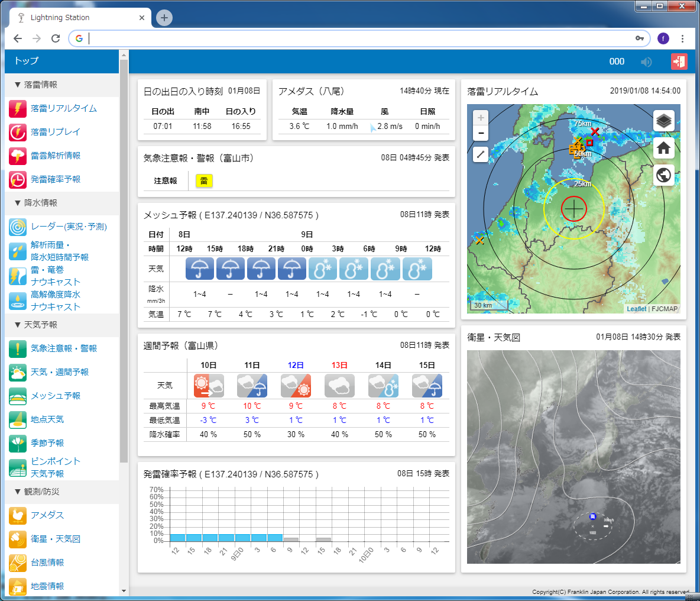
Task: Open 台風情報 in sidebar
Action: (x=47, y=563)
